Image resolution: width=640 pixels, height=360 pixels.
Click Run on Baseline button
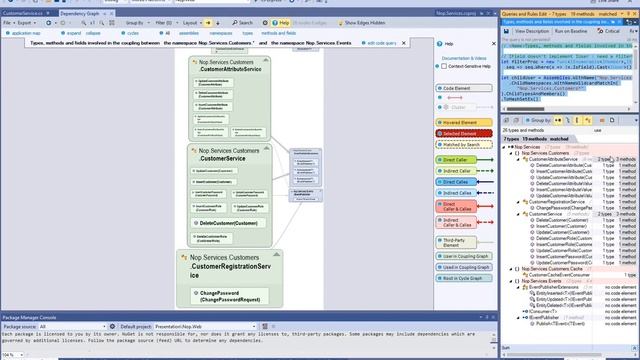(571, 31)
